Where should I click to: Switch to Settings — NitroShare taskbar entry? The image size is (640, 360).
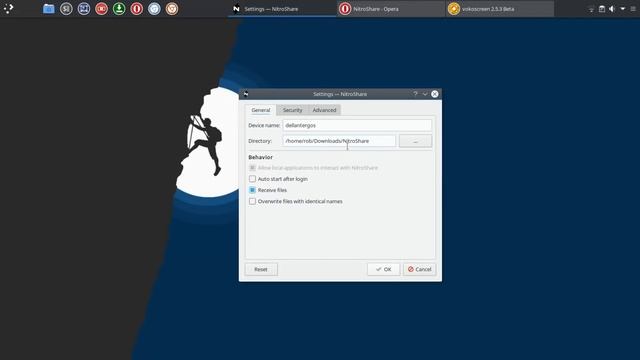tap(282, 9)
